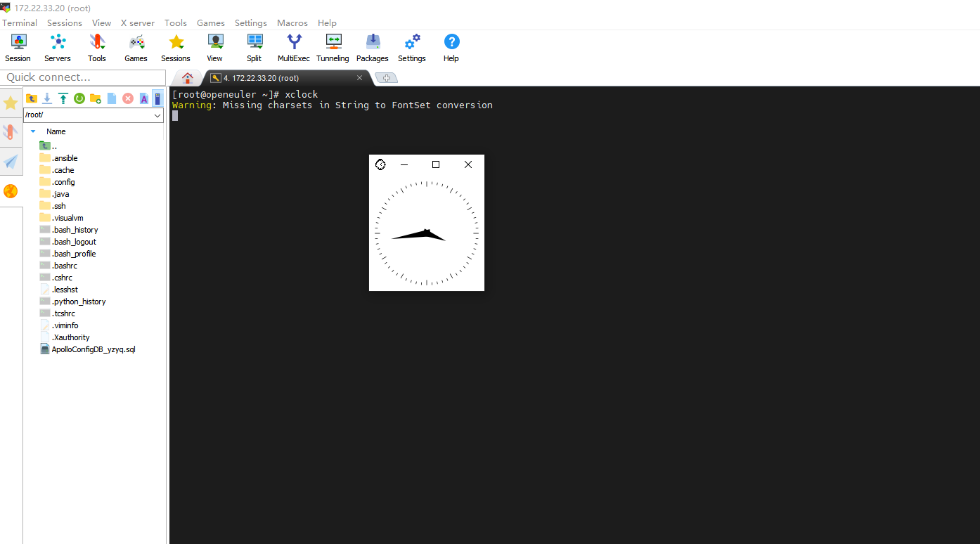Click the Split terminal icon
980x544 pixels.
click(254, 47)
